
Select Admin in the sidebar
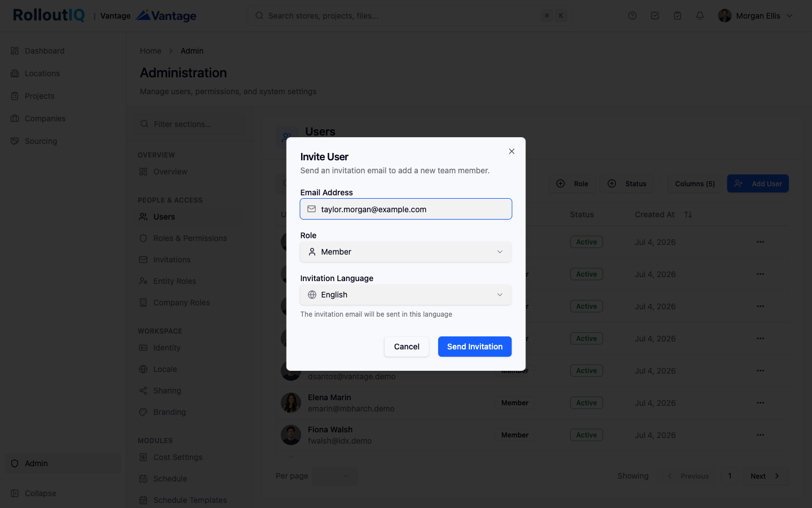click(x=63, y=463)
